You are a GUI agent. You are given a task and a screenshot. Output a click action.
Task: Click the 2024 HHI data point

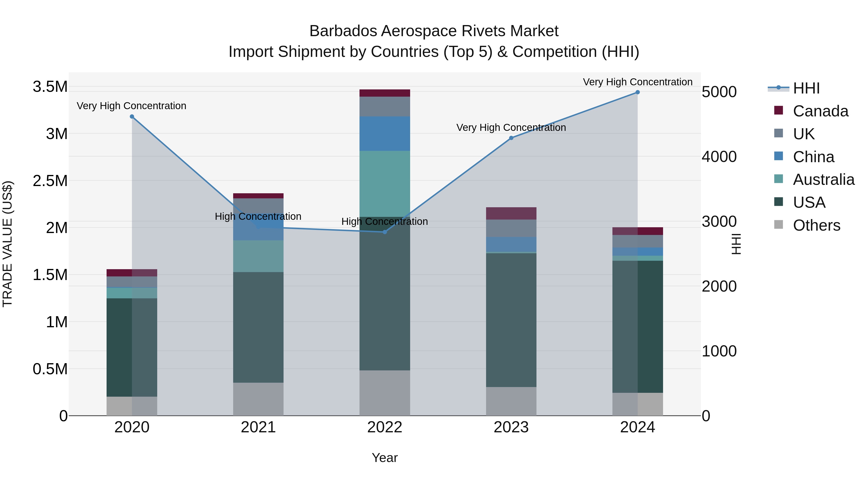tap(637, 92)
